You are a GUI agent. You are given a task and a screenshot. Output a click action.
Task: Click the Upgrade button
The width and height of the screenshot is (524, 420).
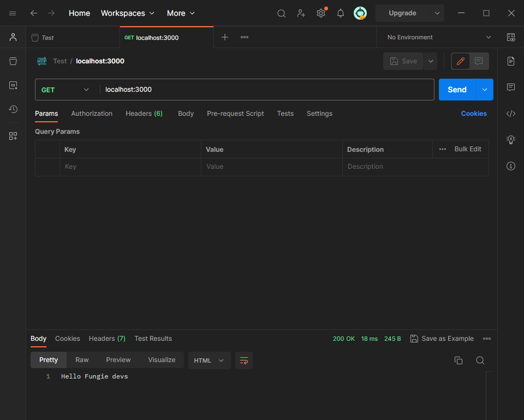coord(402,13)
